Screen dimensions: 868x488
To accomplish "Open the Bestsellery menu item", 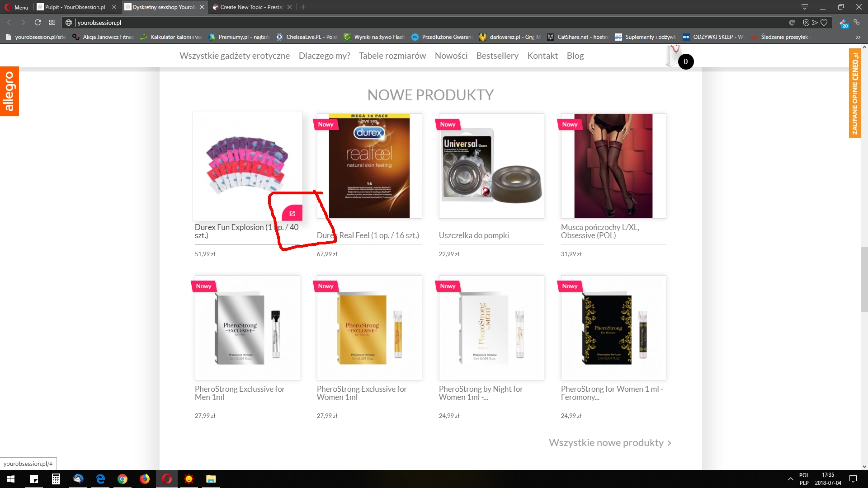I will tap(497, 56).
